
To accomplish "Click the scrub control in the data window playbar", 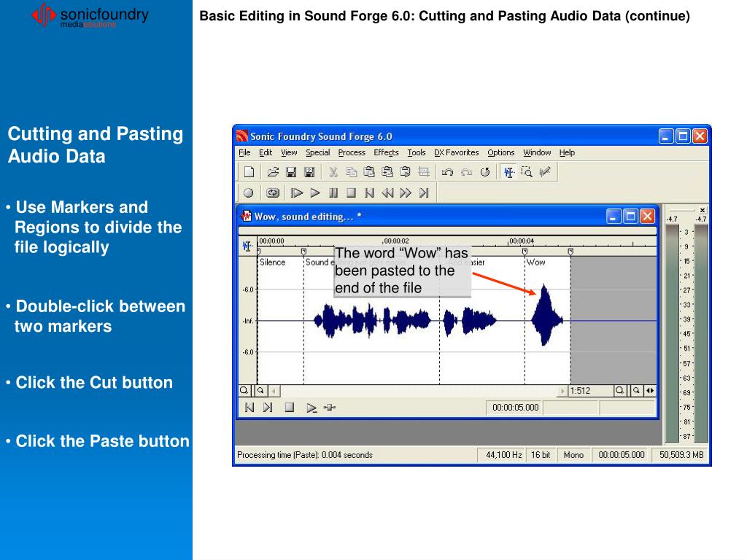I will tap(330, 408).
